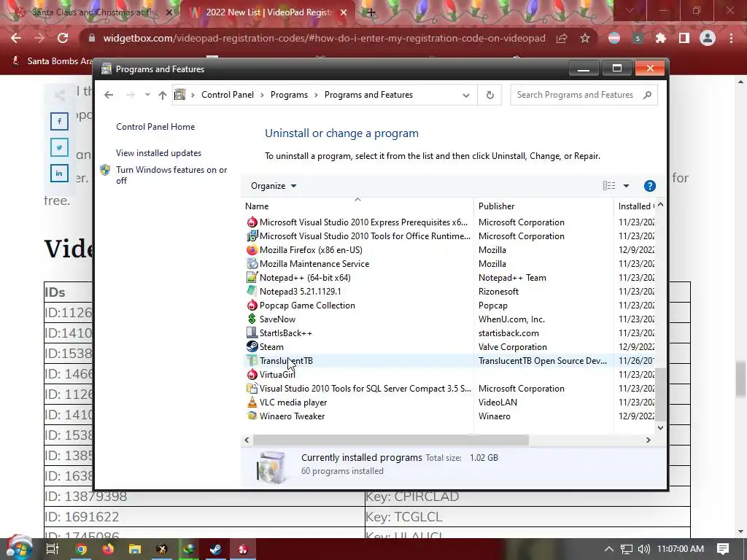
Task: Click Programs in the breadcrumb path
Action: [289, 95]
